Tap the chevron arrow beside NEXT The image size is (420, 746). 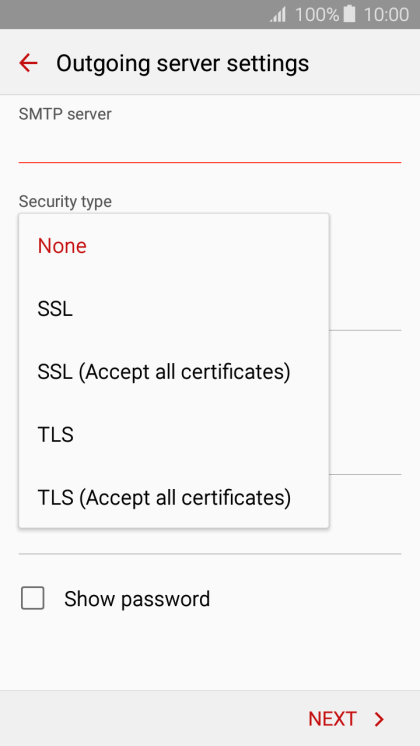coord(379,719)
